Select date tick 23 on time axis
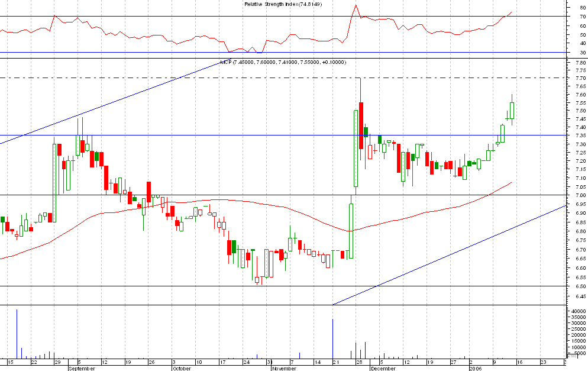The image size is (588, 371). point(543,362)
